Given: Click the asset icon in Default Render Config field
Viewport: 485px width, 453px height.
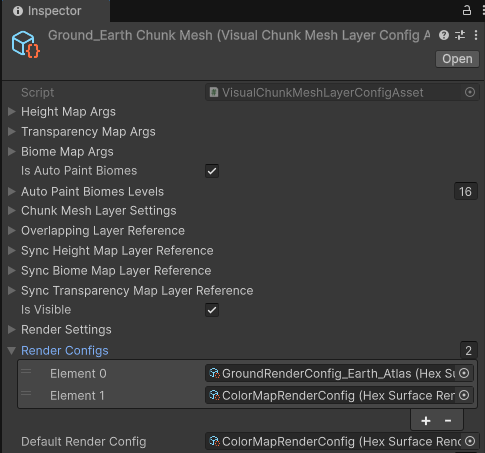Looking at the screenshot, I should 214,441.
